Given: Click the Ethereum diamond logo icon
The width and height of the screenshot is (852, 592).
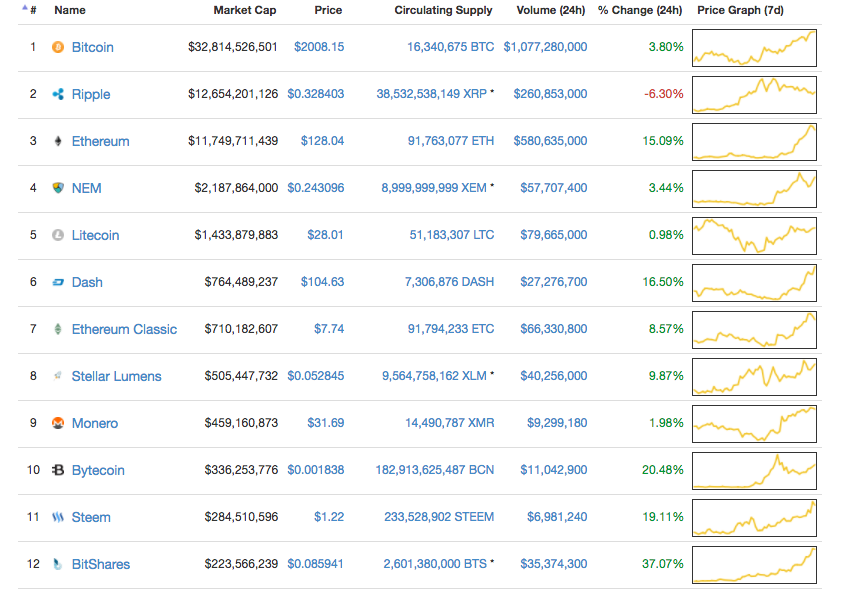Looking at the screenshot, I should tap(58, 141).
